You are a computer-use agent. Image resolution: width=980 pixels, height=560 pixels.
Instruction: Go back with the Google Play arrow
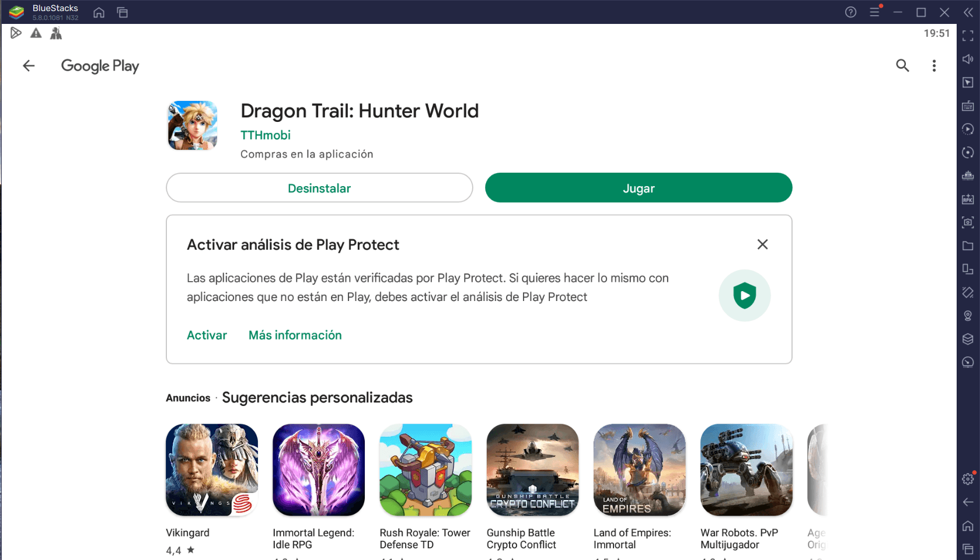tap(29, 66)
